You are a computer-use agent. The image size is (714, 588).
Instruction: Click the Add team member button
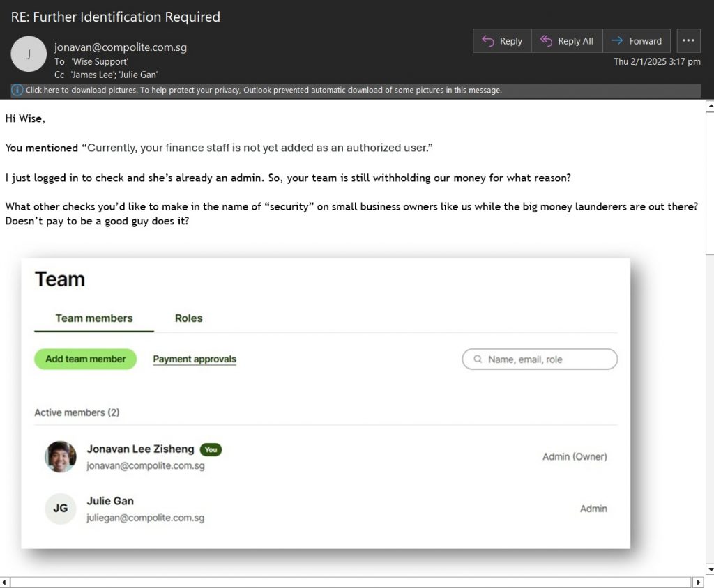[x=86, y=359]
